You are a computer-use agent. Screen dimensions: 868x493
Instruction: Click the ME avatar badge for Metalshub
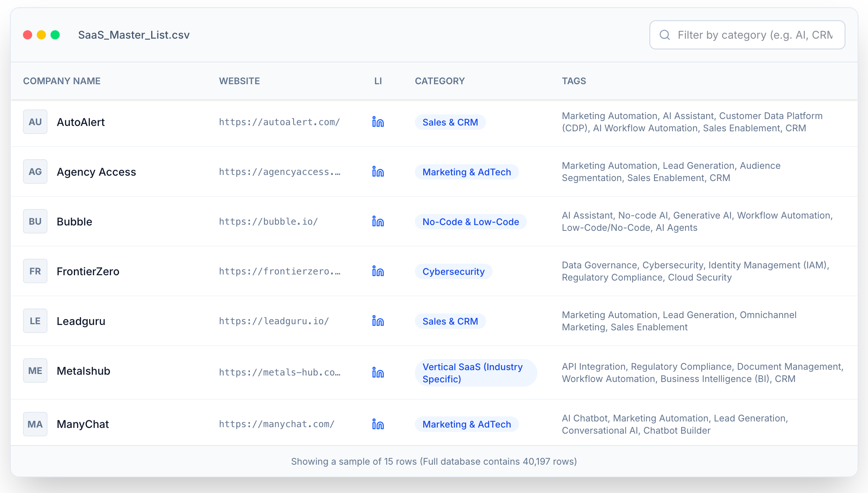[35, 371]
